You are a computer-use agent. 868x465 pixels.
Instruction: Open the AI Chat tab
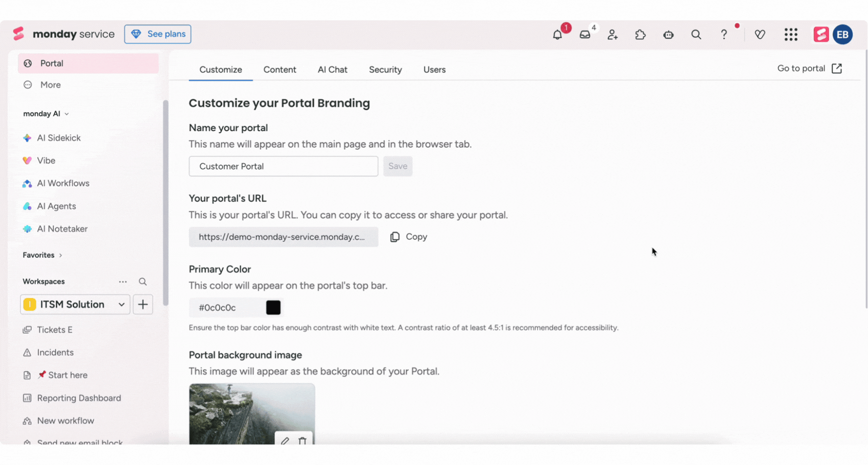(333, 70)
